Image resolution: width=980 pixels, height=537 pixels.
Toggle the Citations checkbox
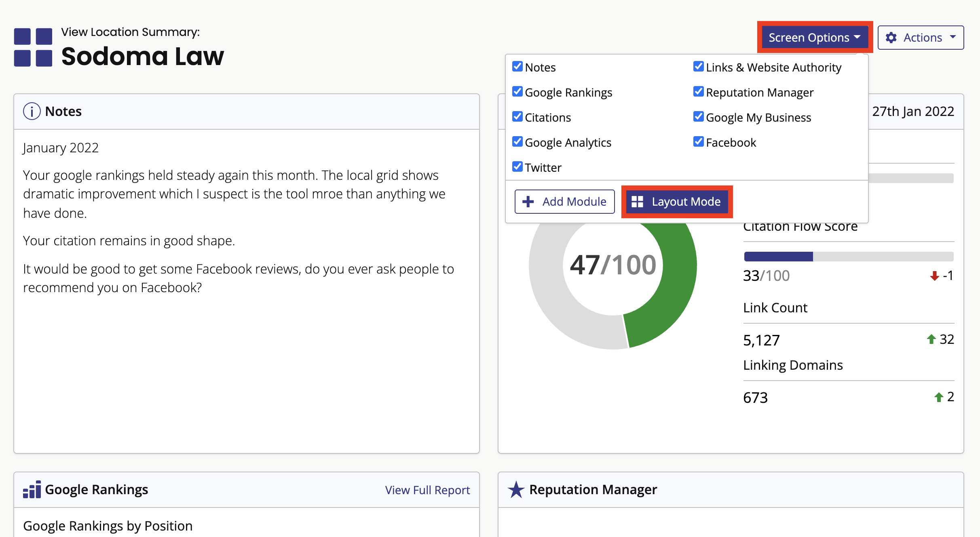click(x=517, y=116)
